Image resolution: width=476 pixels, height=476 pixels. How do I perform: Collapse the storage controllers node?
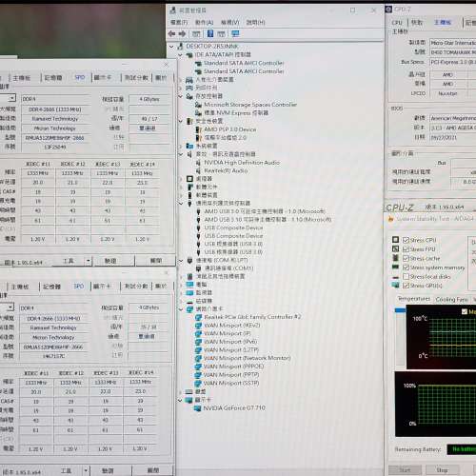(x=181, y=96)
